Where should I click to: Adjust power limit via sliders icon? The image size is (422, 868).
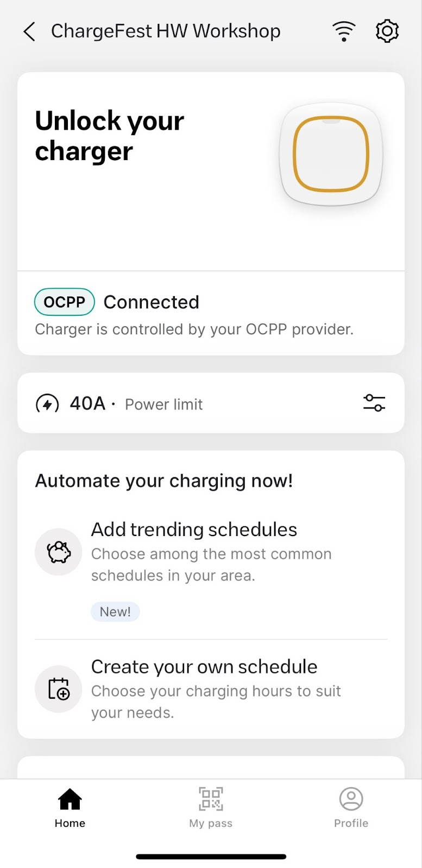pos(374,403)
